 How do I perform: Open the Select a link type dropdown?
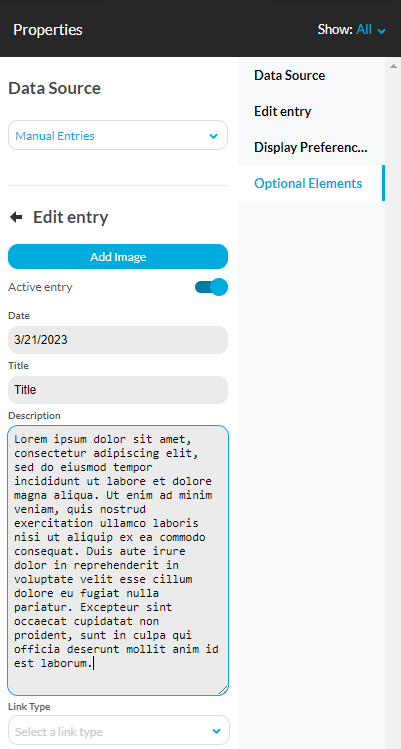[119, 730]
